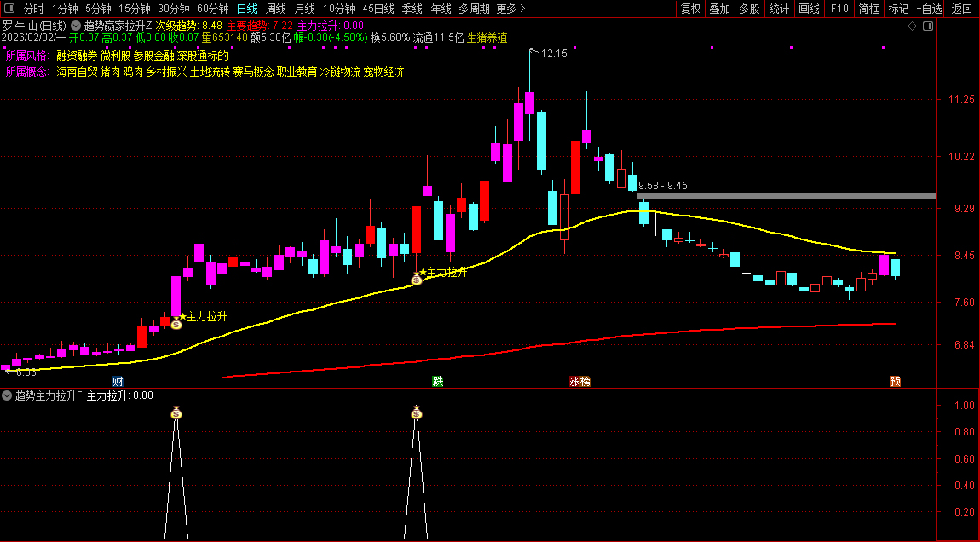The image size is (980, 542).
Task: Switch to 分时 intraday view
Action: (34, 9)
